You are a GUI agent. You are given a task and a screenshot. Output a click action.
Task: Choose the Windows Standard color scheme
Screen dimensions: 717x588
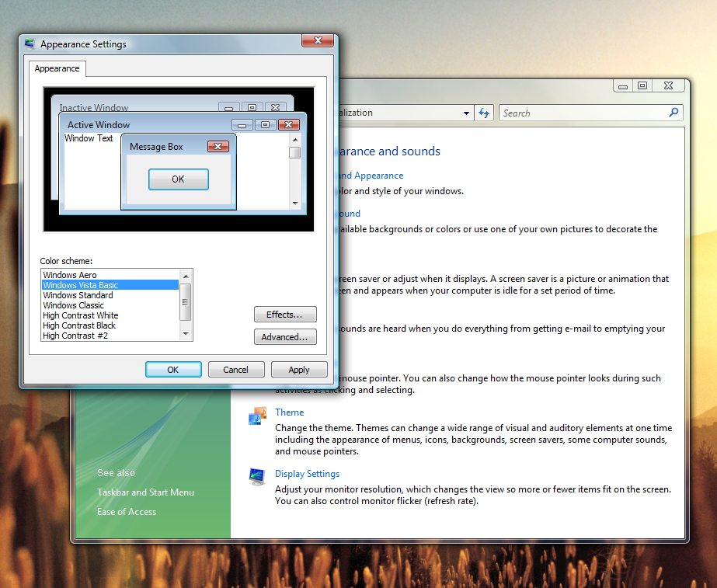(110, 295)
